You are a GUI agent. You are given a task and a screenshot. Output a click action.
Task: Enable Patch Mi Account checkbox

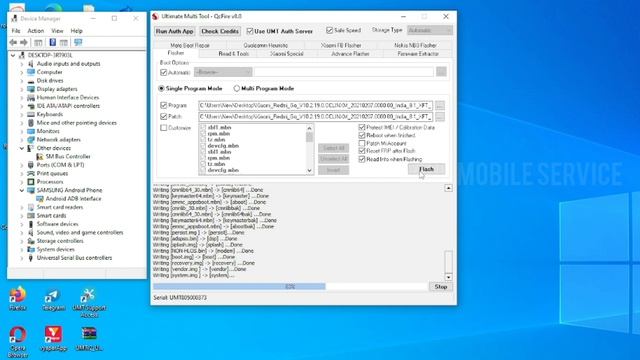click(x=362, y=143)
